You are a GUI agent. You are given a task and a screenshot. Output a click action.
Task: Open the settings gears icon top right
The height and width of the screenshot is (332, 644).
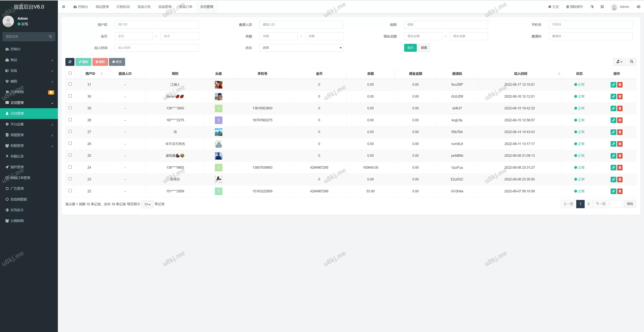638,7
